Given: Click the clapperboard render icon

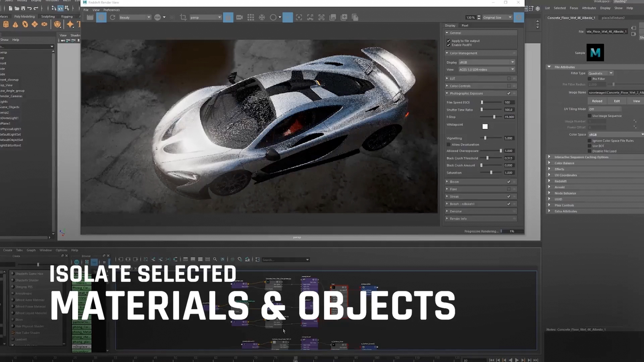Looking at the screenshot, I should [90, 17].
